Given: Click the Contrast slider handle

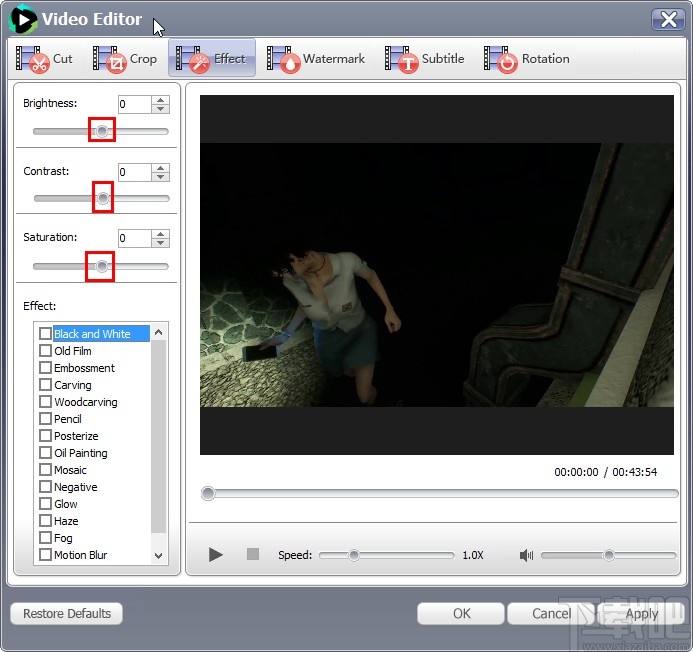Looking at the screenshot, I should 103,198.
